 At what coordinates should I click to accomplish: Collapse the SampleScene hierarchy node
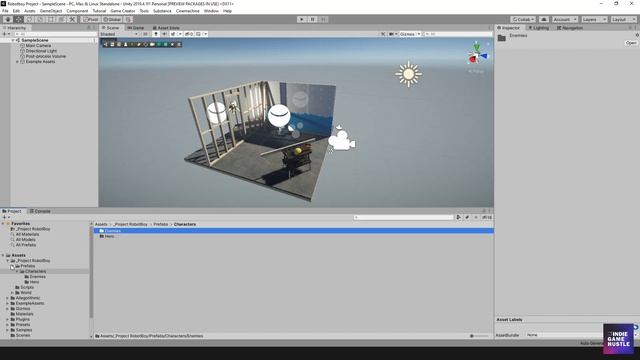point(13,40)
